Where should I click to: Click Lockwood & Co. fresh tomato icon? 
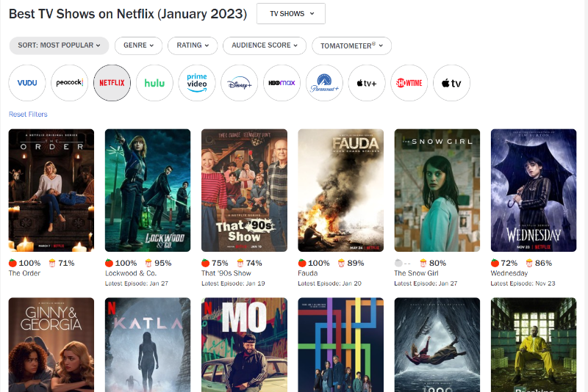(x=109, y=263)
